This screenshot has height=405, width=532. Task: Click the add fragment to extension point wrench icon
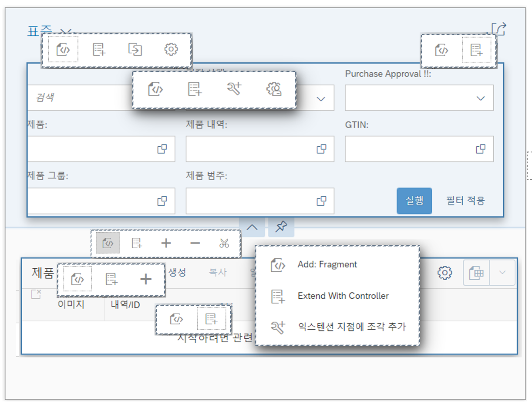(234, 90)
